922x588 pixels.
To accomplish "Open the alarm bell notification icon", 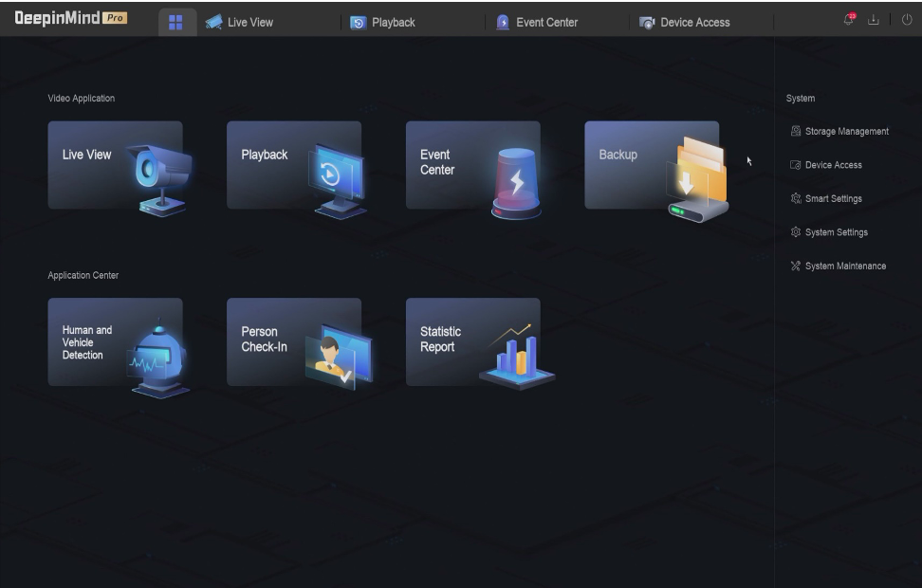I will tap(850, 21).
